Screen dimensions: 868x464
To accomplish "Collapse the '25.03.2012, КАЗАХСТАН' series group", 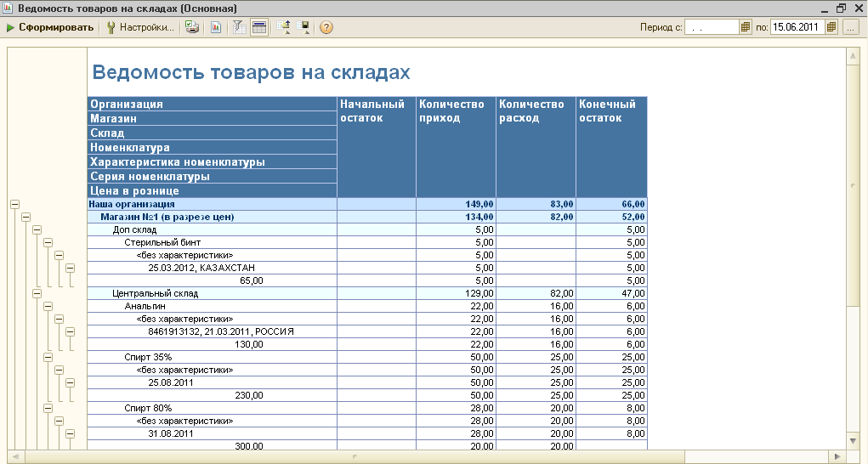I will point(71,268).
